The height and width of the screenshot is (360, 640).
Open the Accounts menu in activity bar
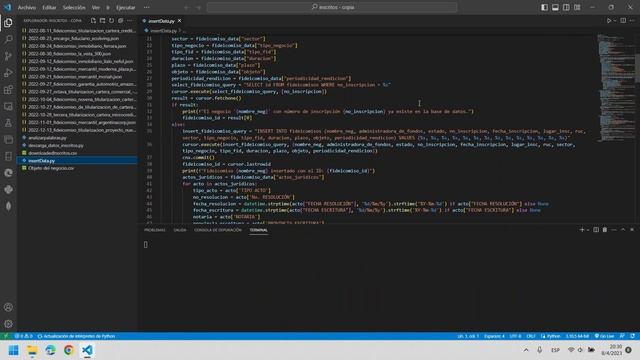pyautogui.click(x=8, y=307)
